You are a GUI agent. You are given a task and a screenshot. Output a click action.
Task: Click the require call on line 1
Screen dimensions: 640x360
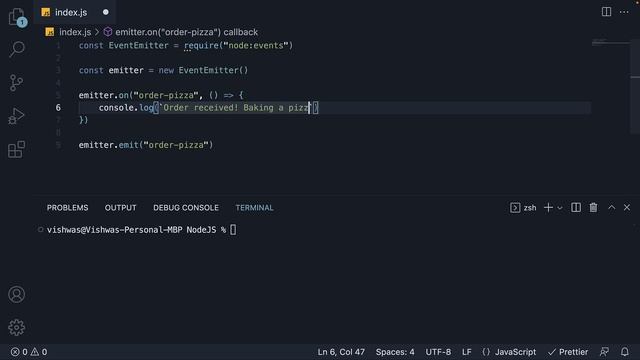(x=238, y=46)
